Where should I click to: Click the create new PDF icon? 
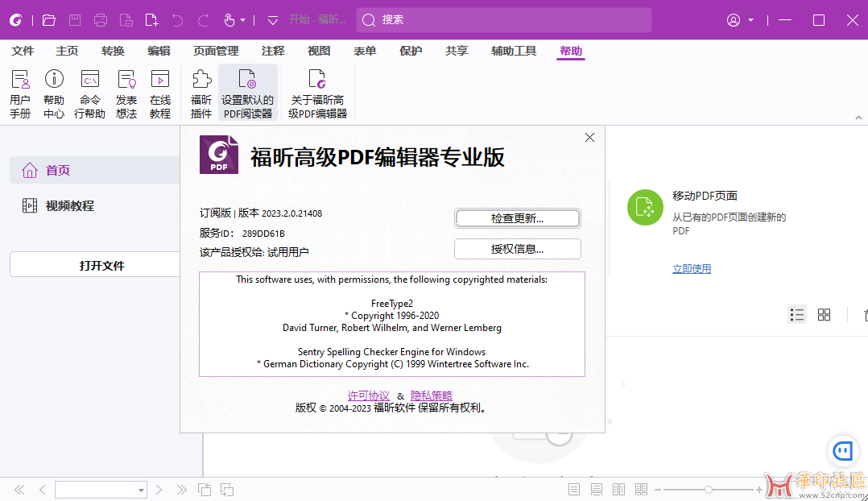(151, 20)
